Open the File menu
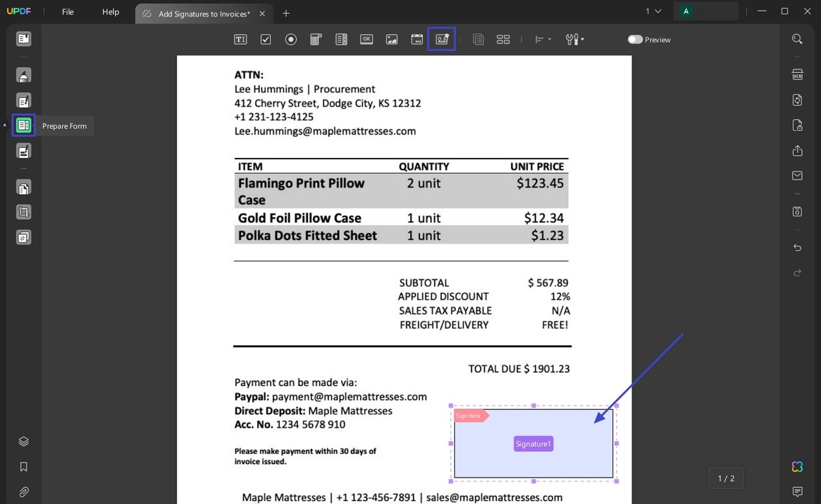 pos(67,11)
